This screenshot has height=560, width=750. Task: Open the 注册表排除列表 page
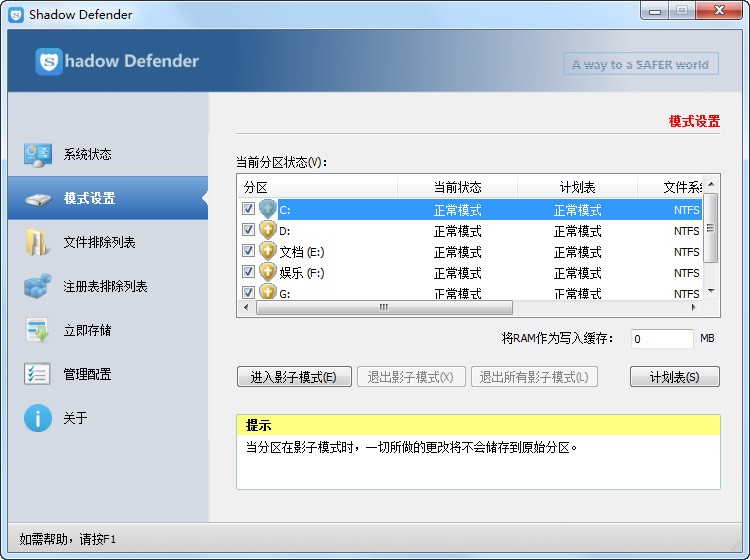[108, 286]
